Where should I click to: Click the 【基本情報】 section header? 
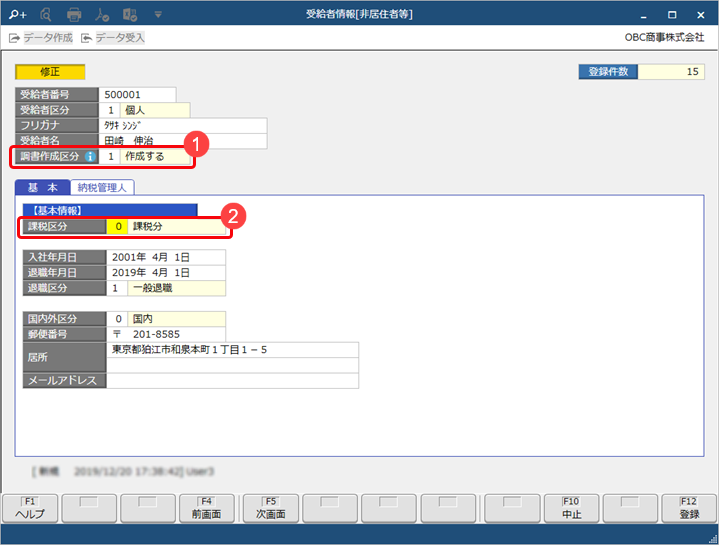[110, 210]
